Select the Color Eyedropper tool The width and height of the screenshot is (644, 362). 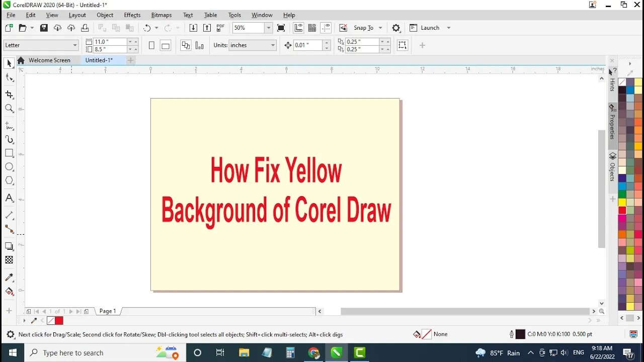point(9,277)
